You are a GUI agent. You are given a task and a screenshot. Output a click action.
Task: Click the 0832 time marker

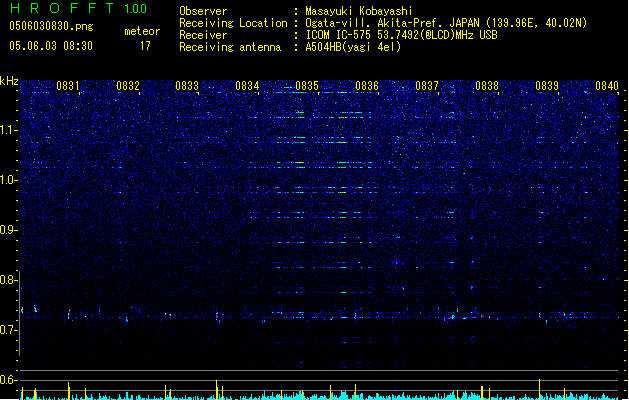point(128,86)
